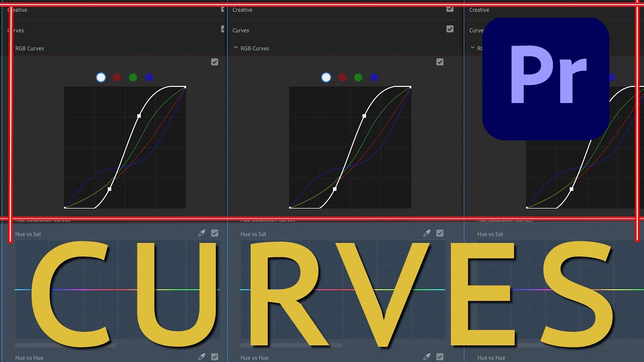The height and width of the screenshot is (362, 644).
Task: Click the Hue vs Sat label in the middle panel
Action: [254, 234]
